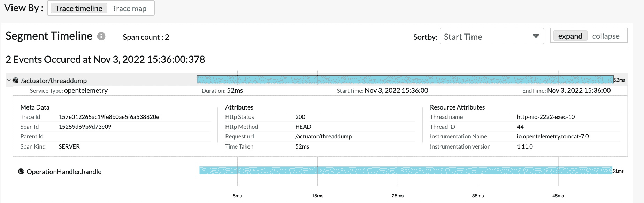Screen dimensions: 644x203
Task: Click the 52ms threaddump duration bar
Action: coord(405,79)
